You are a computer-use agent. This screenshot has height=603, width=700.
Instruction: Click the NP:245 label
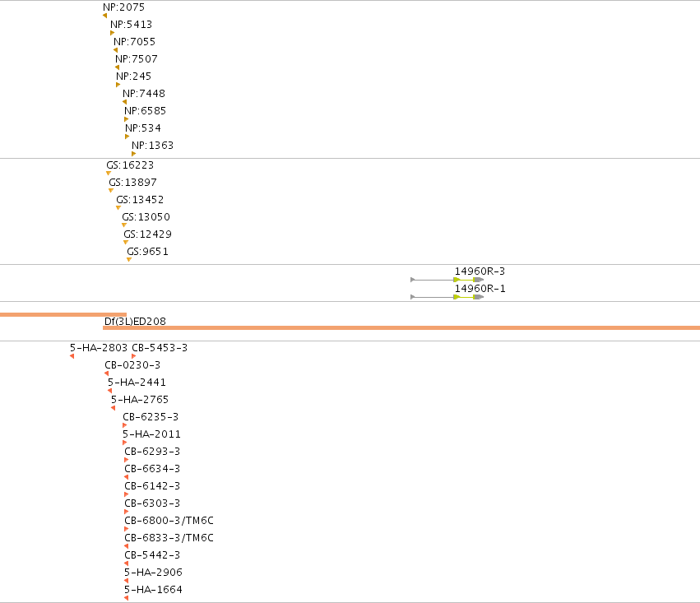133,77
